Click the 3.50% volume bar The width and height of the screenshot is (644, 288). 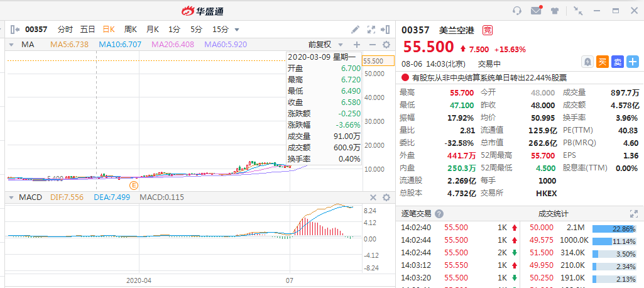pyautogui.click(x=615, y=254)
